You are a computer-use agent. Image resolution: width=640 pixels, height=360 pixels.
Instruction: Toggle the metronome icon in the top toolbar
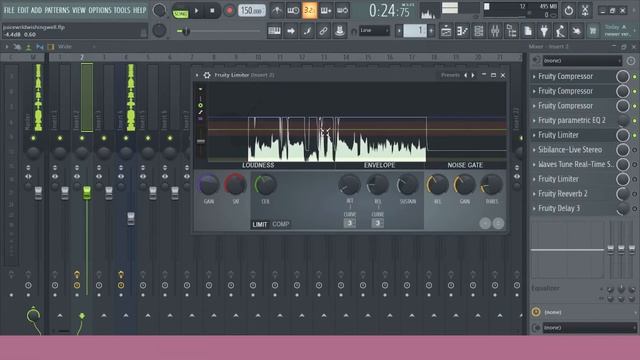point(277,11)
